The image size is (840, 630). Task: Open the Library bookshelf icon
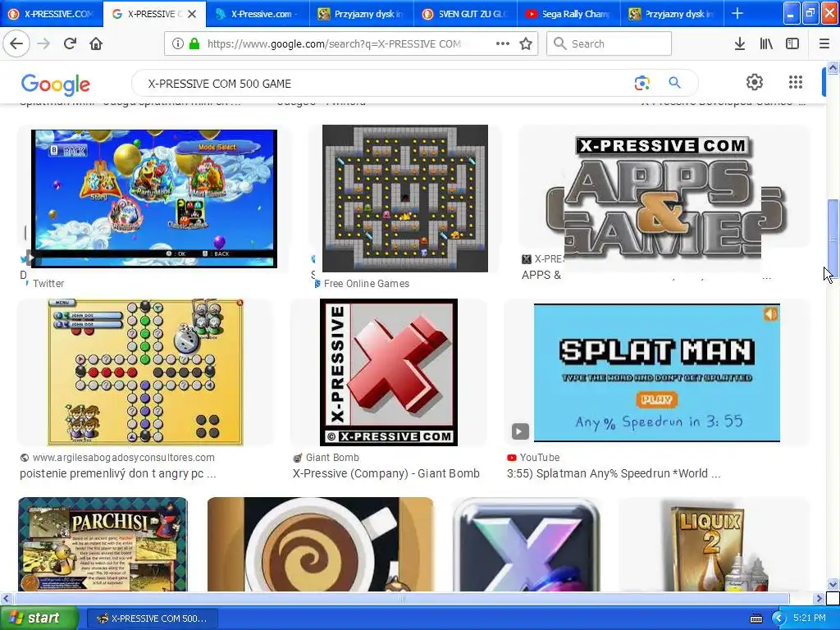point(766,44)
